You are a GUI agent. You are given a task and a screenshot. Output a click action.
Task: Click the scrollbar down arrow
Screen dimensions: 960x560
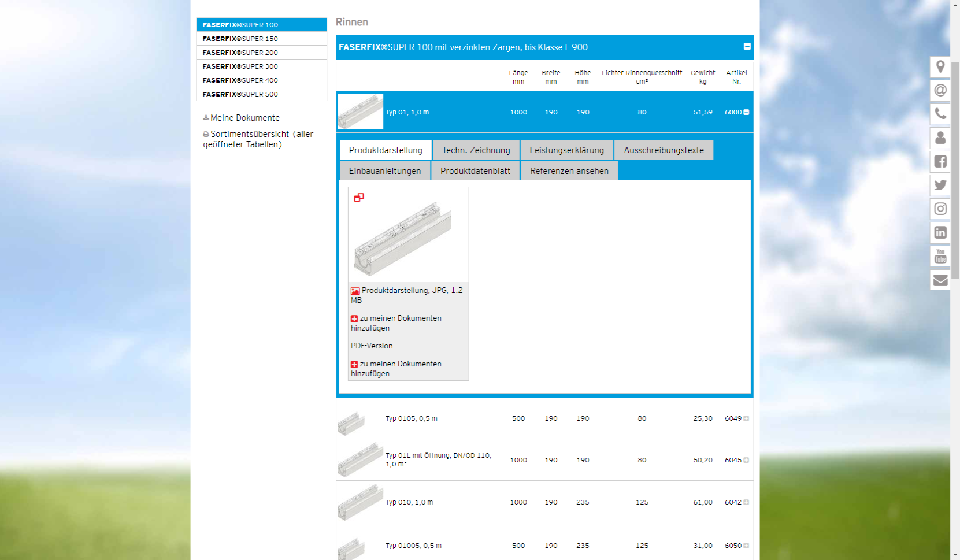[955, 555]
